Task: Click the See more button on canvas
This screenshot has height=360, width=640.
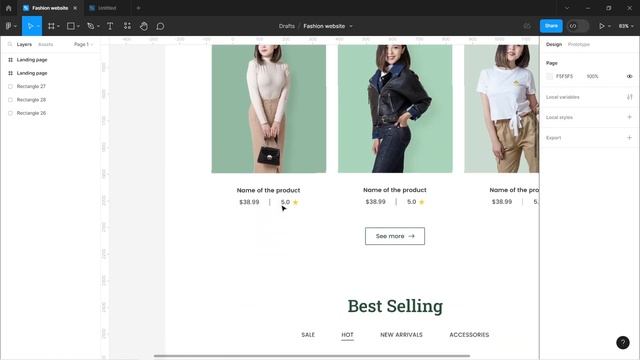Action: pos(395,236)
